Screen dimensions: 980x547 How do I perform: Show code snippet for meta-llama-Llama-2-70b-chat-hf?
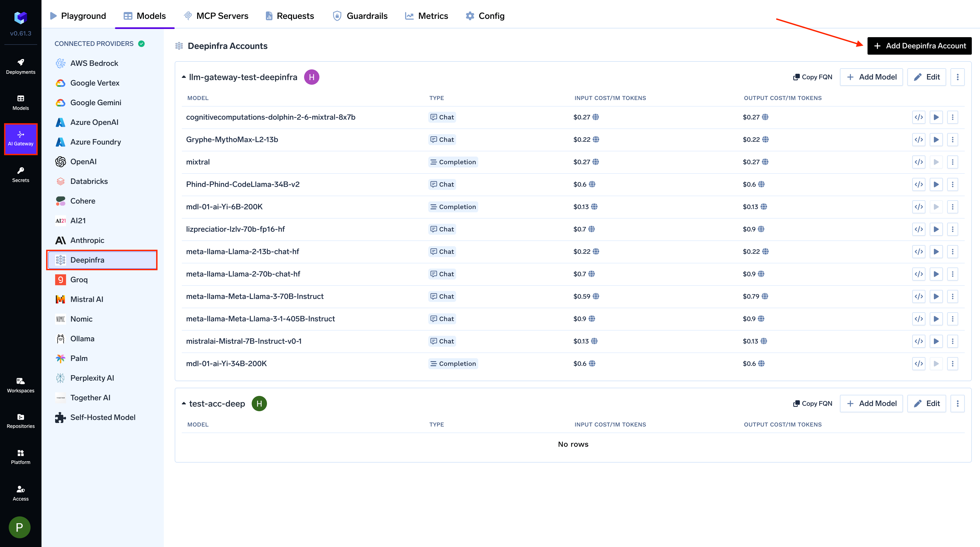pos(919,274)
